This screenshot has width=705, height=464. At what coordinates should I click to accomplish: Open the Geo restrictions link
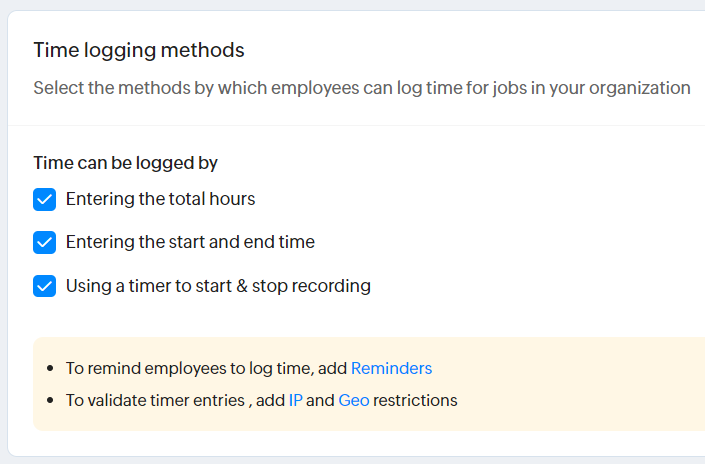click(353, 400)
